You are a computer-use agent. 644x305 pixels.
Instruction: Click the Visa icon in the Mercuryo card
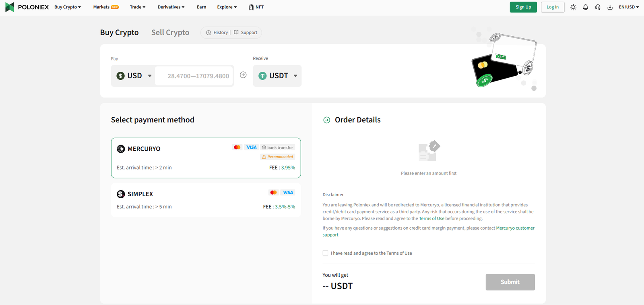[252, 147]
